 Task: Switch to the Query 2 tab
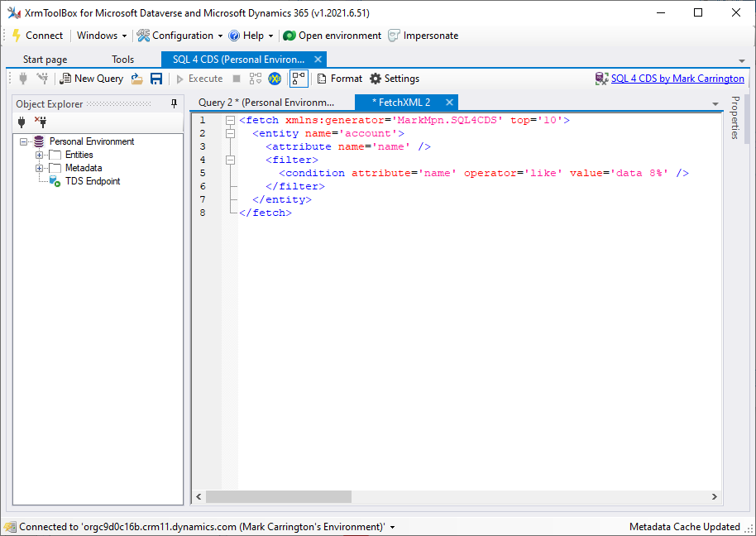[x=266, y=103]
